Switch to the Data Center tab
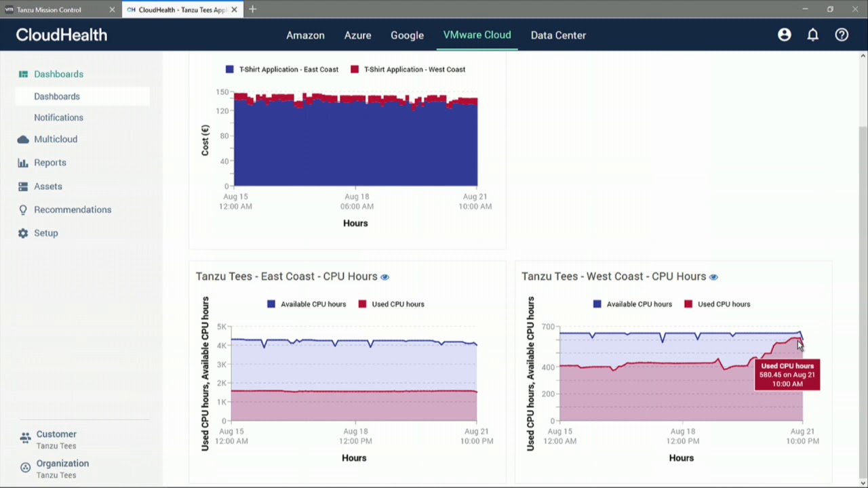The width and height of the screenshot is (868, 488). coord(558,35)
